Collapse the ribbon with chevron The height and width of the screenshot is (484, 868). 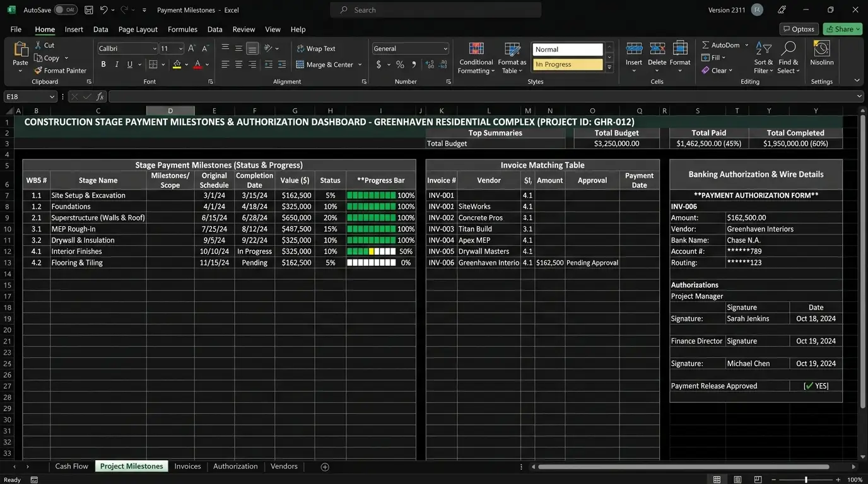[x=857, y=81]
